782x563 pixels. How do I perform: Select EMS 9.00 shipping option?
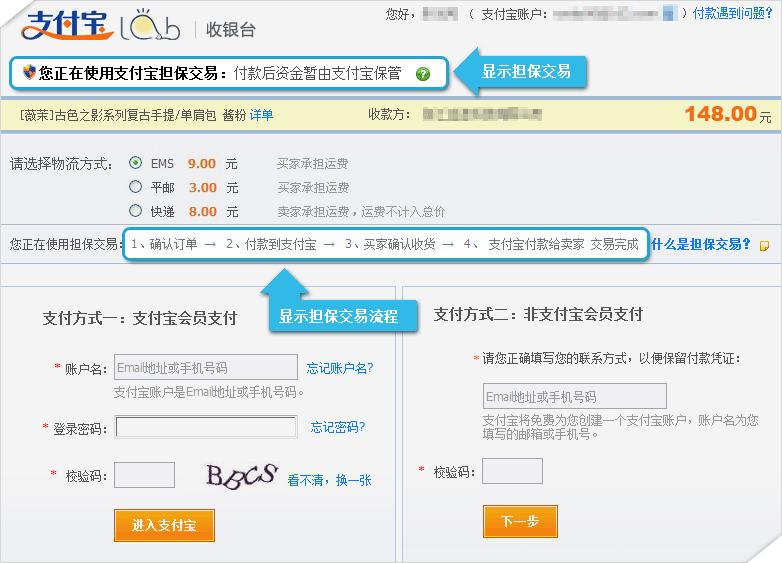click(136, 163)
